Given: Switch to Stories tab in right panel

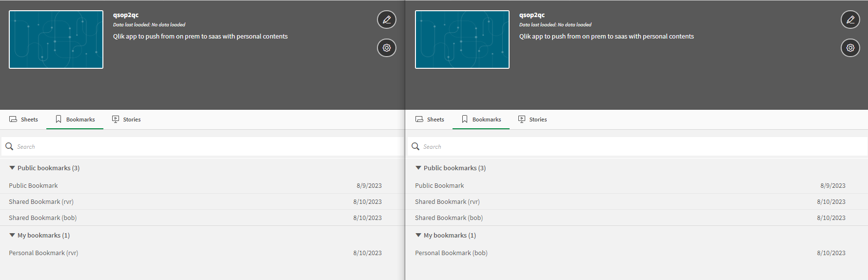Looking at the screenshot, I should pos(533,120).
